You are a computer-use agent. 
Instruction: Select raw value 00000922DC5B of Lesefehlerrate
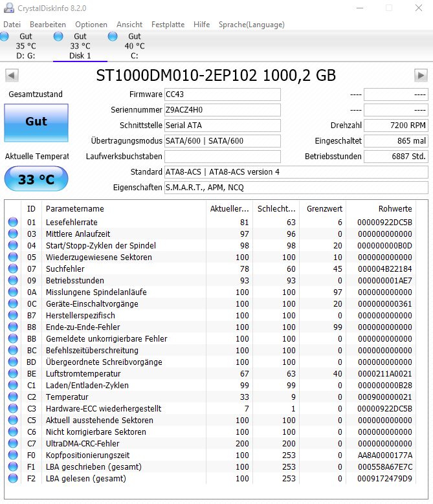click(x=384, y=222)
